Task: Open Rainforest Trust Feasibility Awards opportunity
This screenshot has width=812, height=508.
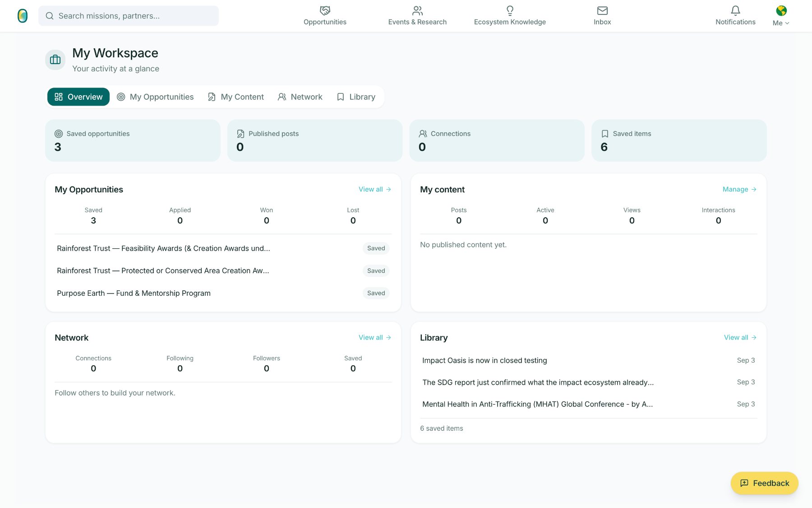Action: (x=223, y=248)
